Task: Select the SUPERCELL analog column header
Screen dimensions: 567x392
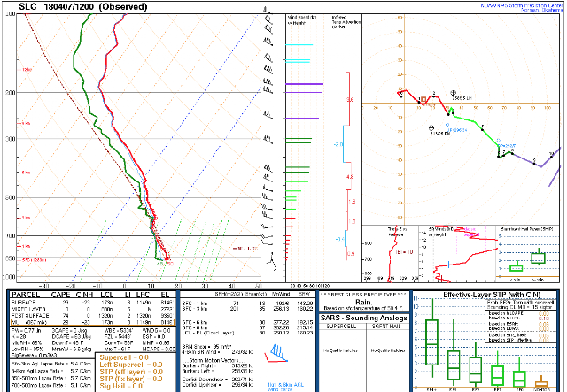Action: [x=341, y=327]
